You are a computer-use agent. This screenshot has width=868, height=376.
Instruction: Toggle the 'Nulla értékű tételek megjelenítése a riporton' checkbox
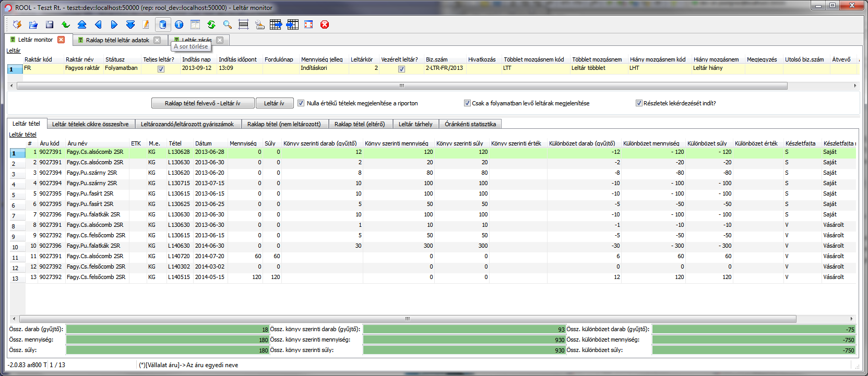tap(301, 103)
